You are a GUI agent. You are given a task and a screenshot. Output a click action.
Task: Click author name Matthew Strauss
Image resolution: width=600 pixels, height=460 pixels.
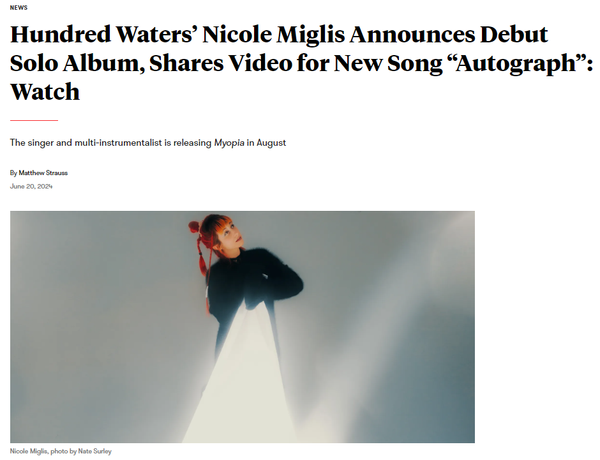[43, 173]
